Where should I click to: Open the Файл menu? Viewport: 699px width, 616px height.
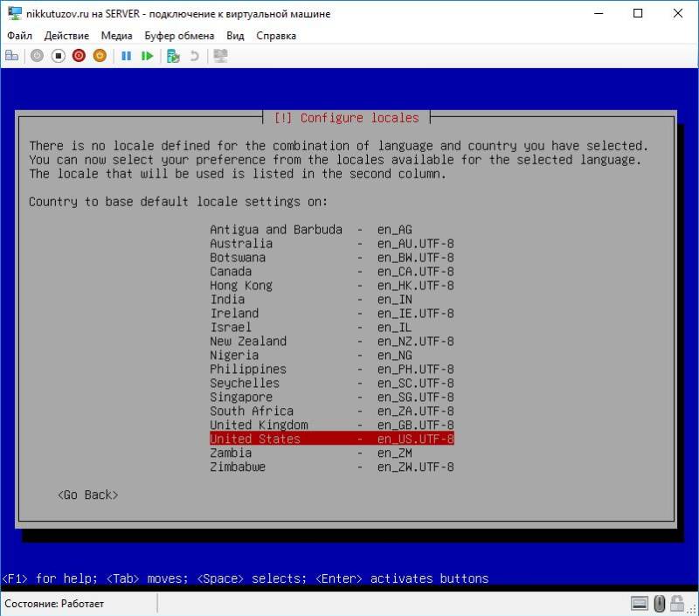(19, 36)
